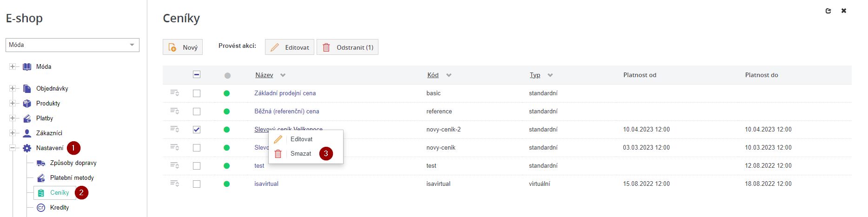Screen dimensions: 868x217
Task: Choose Smazat from the context menu
Action: 300,154
